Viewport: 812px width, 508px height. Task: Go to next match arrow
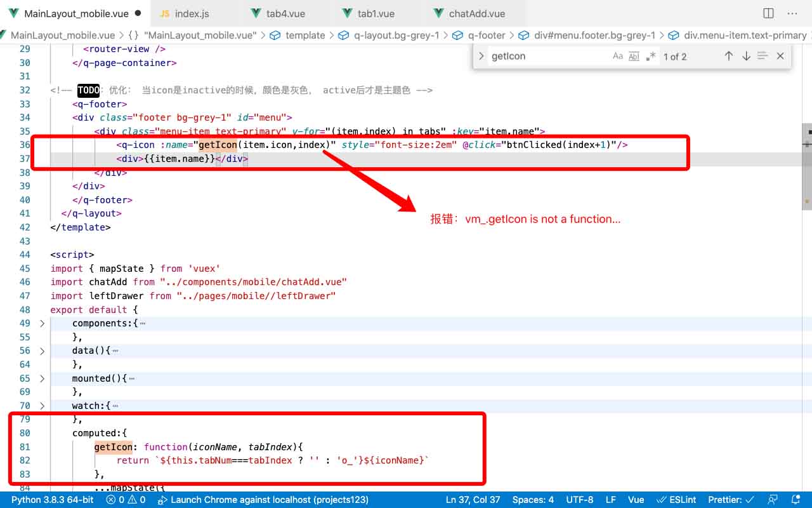746,56
